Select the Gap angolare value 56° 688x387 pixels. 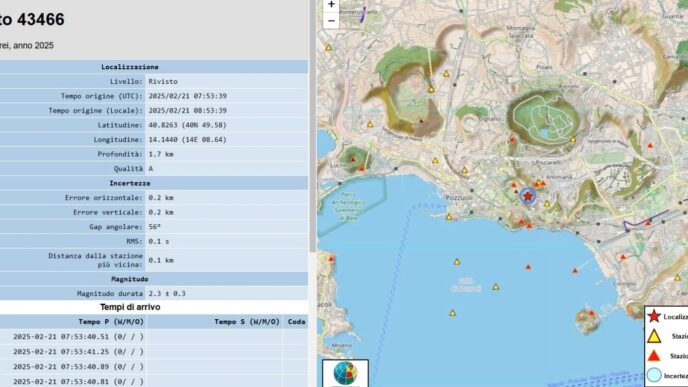point(154,227)
